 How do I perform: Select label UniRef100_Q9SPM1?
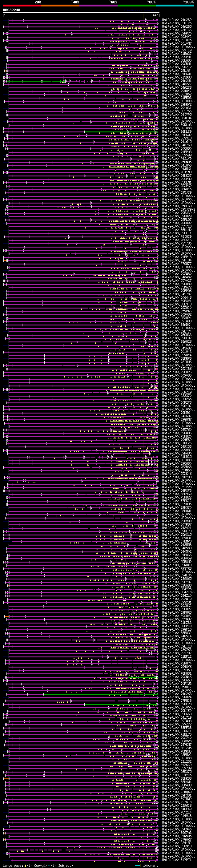coord(177,57)
